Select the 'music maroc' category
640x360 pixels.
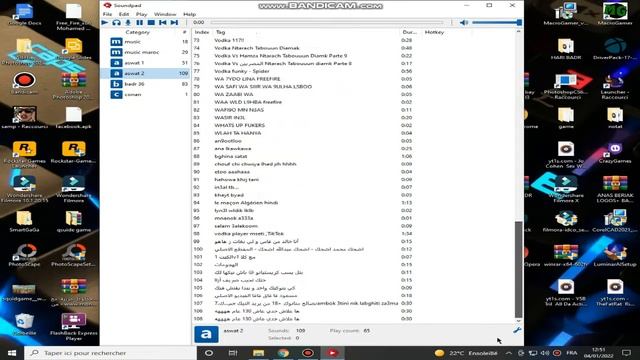pyautogui.click(x=145, y=52)
